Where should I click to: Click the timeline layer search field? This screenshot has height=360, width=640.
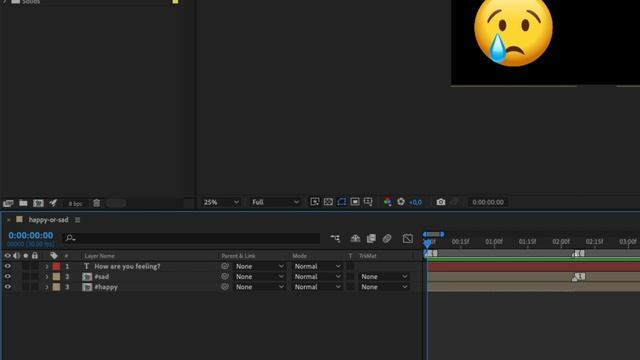pyautogui.click(x=191, y=238)
